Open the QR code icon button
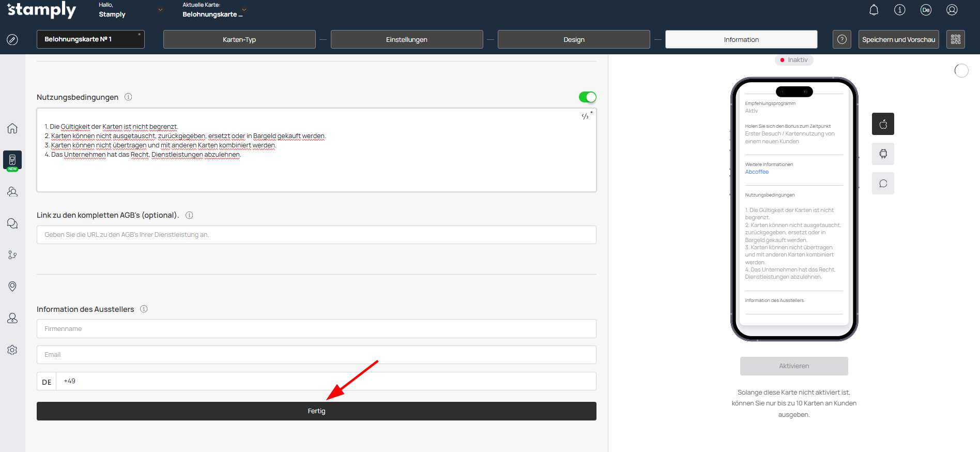980x452 pixels. 955,39
